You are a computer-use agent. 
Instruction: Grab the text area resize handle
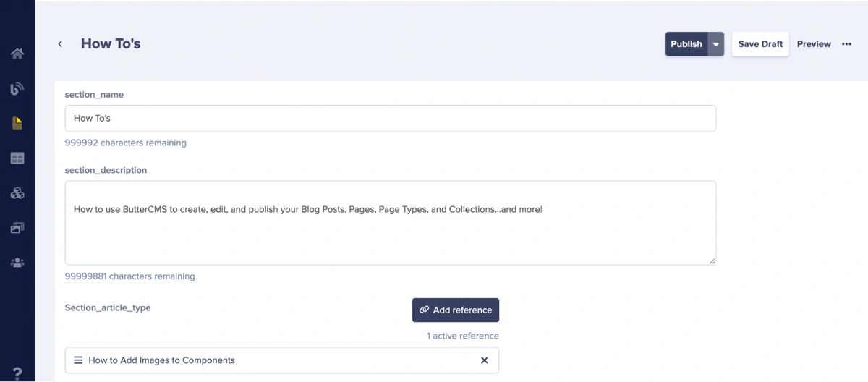[x=712, y=261]
